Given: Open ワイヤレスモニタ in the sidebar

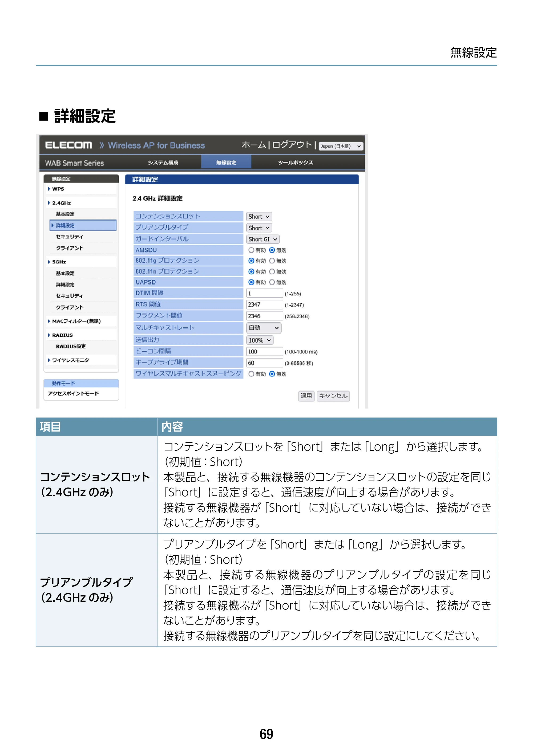Looking at the screenshot, I should tap(71, 360).
